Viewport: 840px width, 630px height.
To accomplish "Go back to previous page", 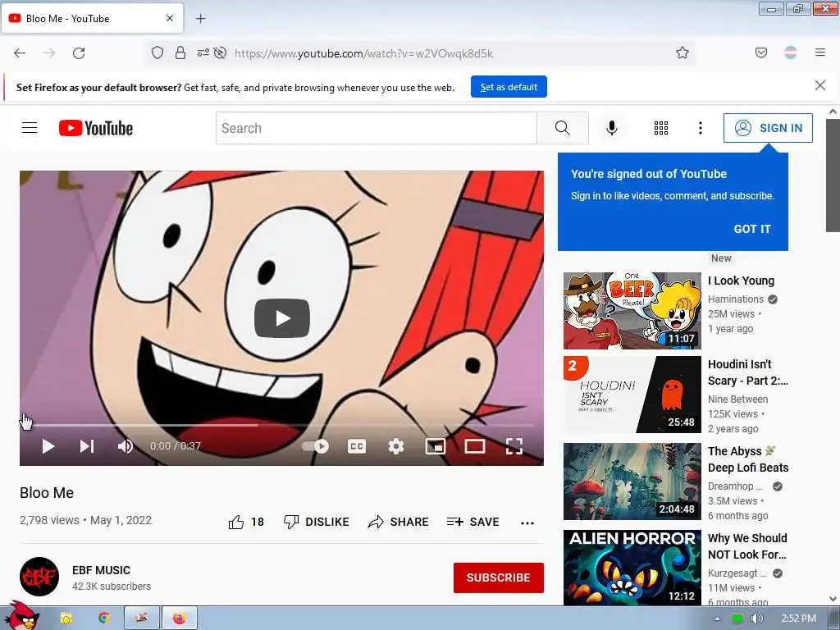I will [20, 53].
